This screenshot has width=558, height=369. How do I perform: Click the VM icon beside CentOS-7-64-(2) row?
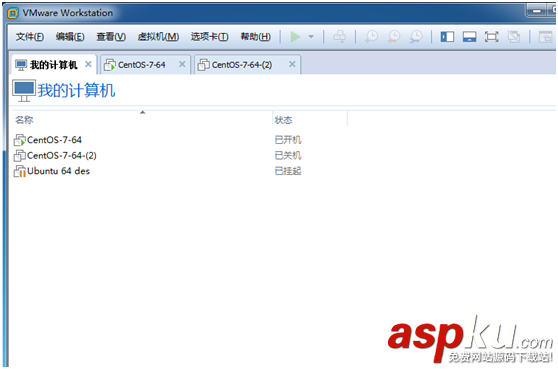click(x=20, y=156)
